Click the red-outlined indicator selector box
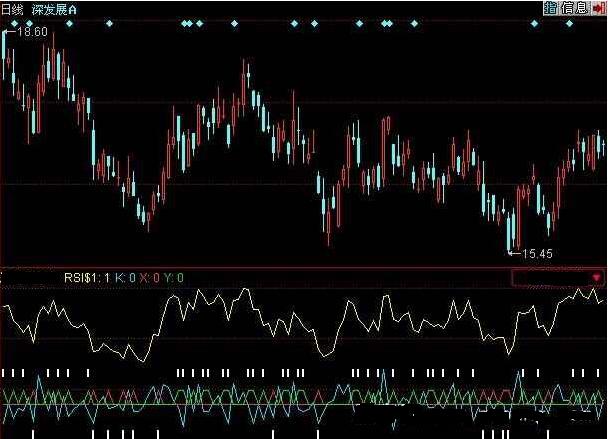 (x=557, y=277)
